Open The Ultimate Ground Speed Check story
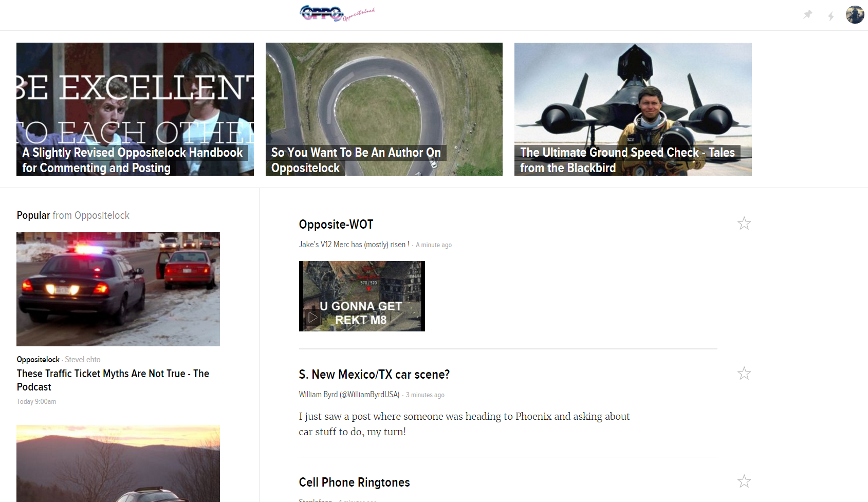The image size is (868, 502). (633, 109)
